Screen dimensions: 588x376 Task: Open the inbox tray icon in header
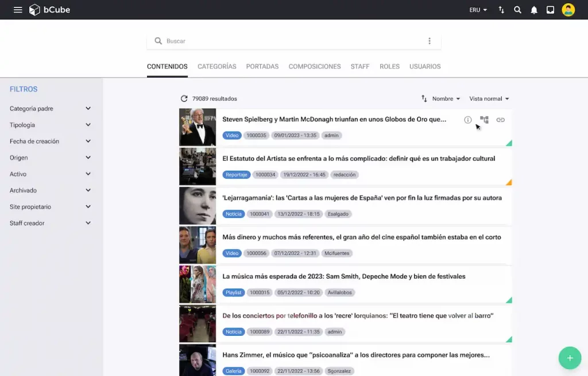550,10
